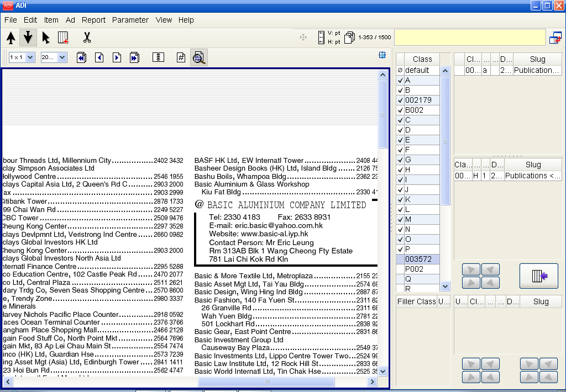Click the page view scroll right arrow

tap(372, 382)
